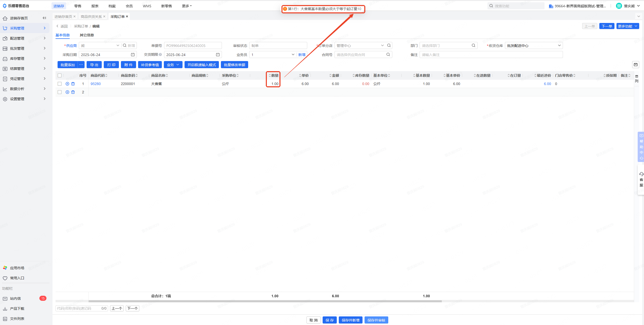Screen dimensions: 644x325
Task: Open product code 95280 link
Action: 96,84
